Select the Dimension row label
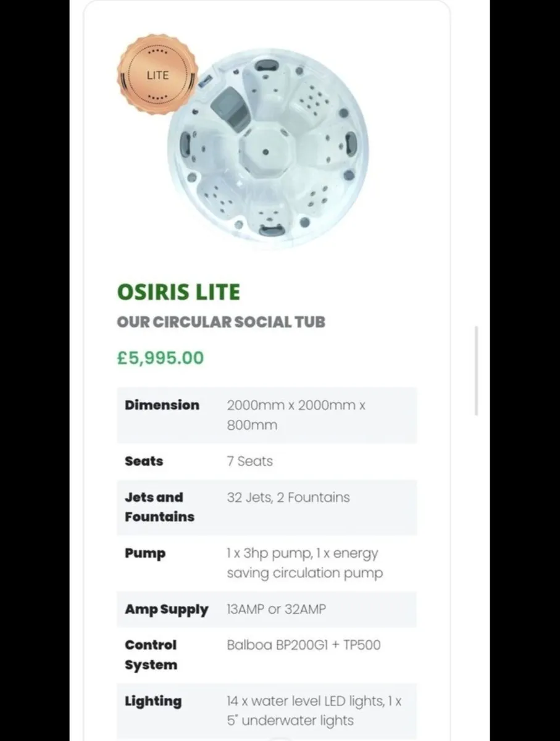This screenshot has width=560, height=741. coord(162,405)
